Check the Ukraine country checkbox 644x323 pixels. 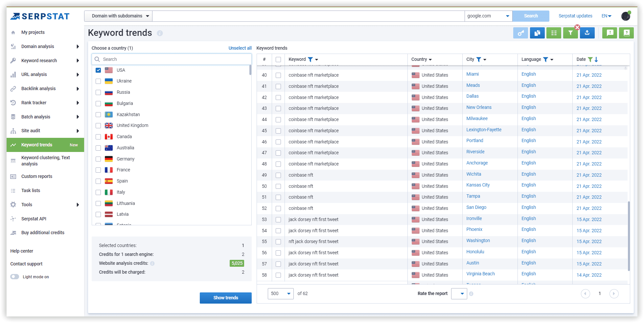[x=98, y=81]
